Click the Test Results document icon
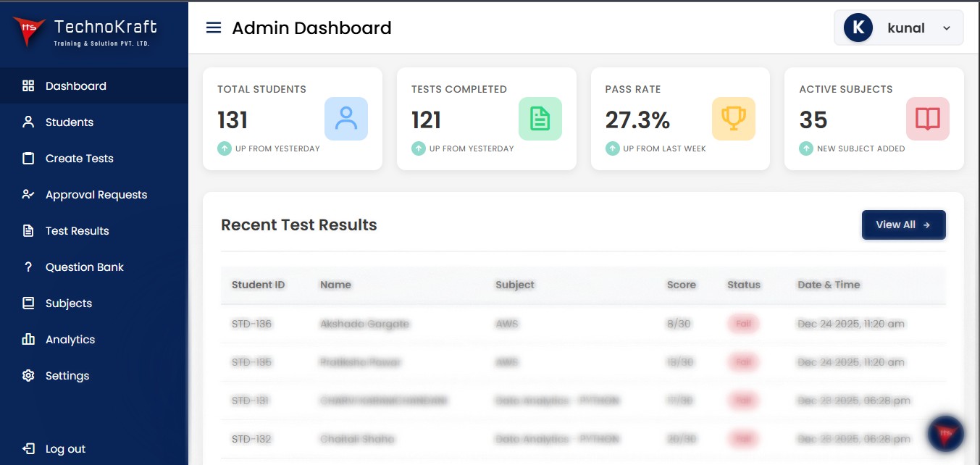 pyautogui.click(x=28, y=230)
